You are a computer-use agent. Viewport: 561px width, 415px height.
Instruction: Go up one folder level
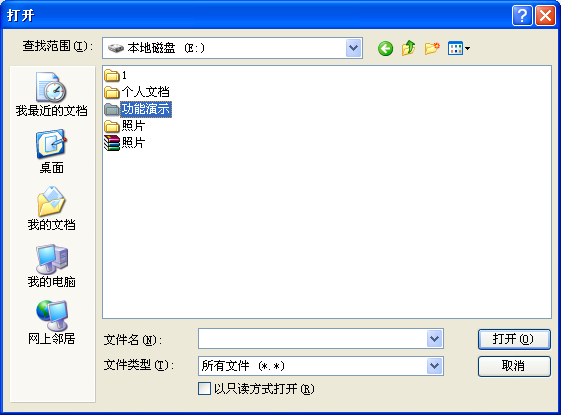tap(409, 48)
